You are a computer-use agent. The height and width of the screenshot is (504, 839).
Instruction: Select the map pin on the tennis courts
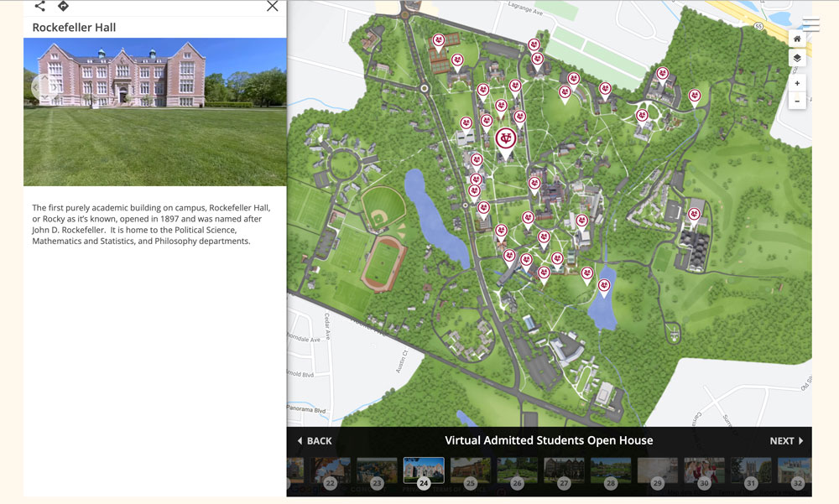coord(439,42)
